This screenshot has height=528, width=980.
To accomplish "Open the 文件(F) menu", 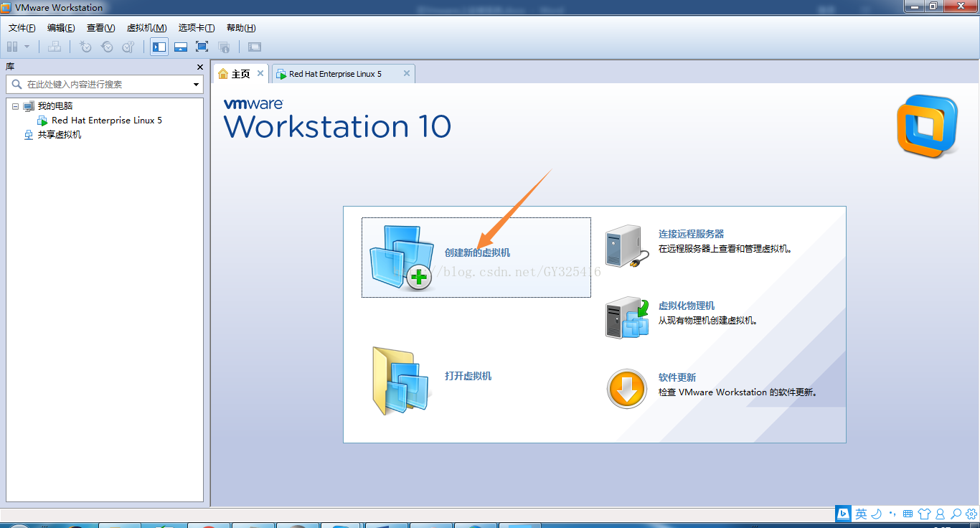I will (22, 28).
